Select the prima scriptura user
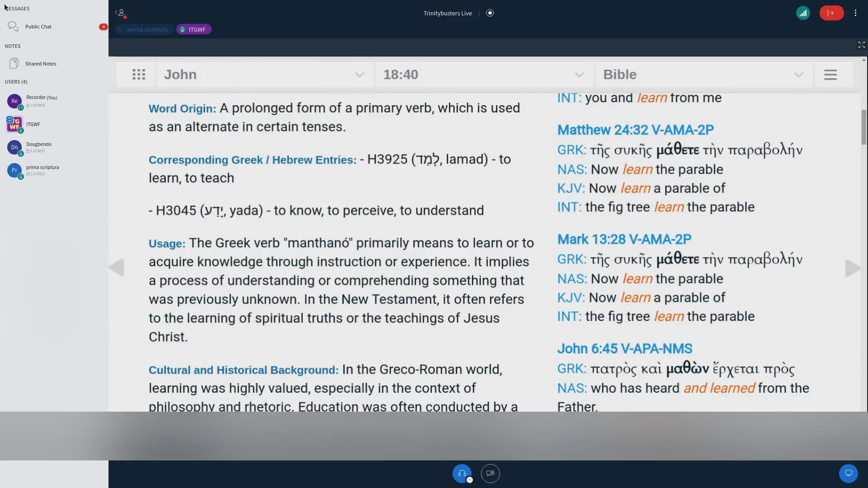This screenshot has width=868, height=488. [43, 170]
